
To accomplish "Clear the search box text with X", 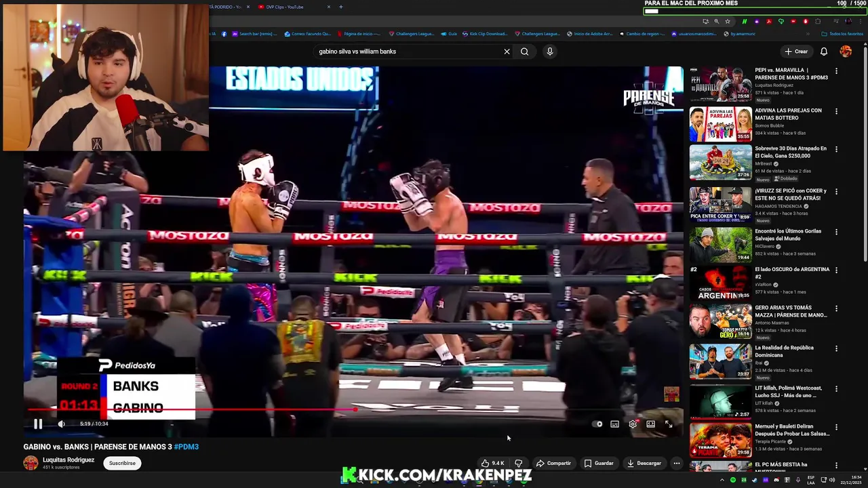I will click(x=507, y=52).
